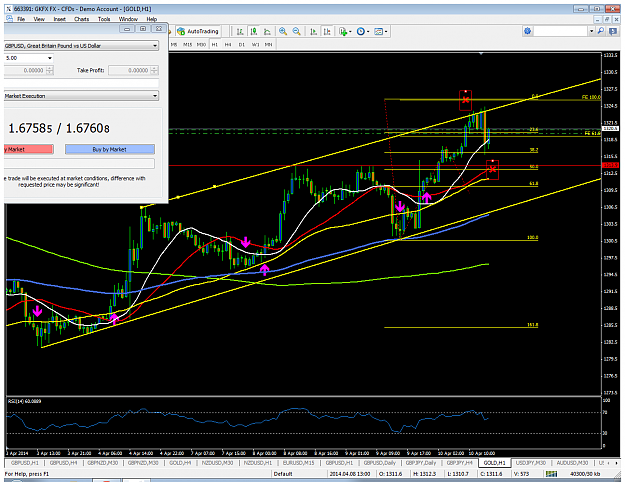This screenshot has height=482, width=625.
Task: Click the connection status bars icon
Action: (x=551, y=474)
